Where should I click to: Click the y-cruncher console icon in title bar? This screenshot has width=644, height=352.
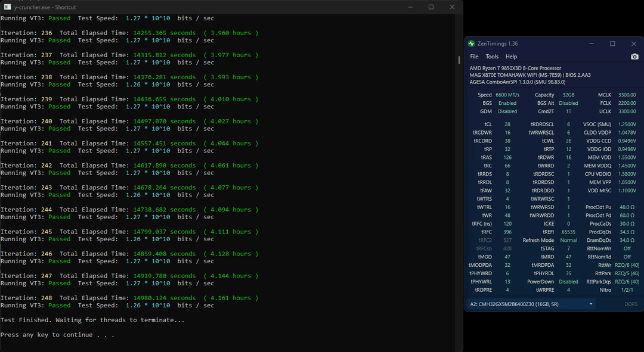(x=7, y=7)
